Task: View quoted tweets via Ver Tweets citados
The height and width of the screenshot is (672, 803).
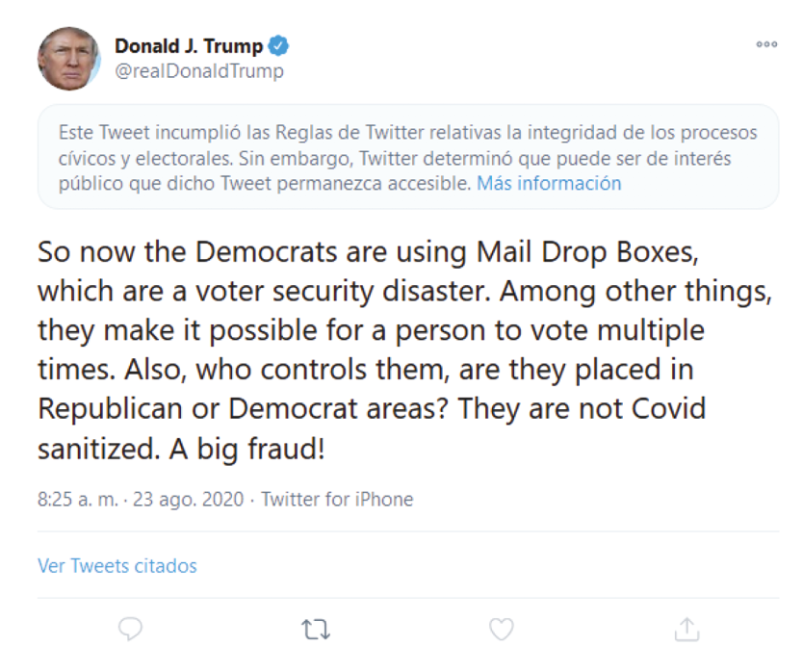Action: (x=117, y=566)
